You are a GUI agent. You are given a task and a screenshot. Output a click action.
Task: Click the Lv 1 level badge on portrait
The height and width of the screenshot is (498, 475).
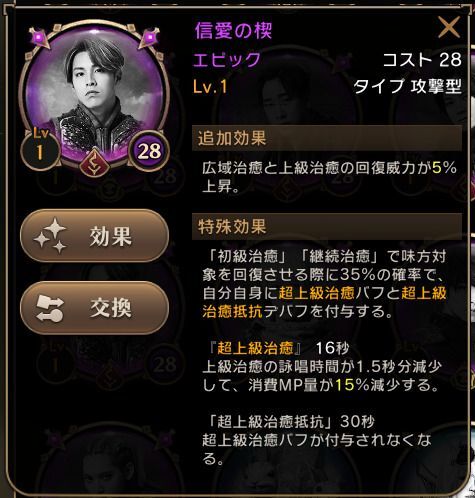point(40,147)
